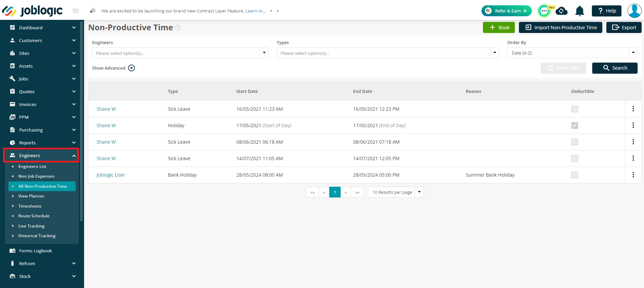Expand the Stock sidebar chevron
The width and height of the screenshot is (644, 288).
click(x=74, y=276)
